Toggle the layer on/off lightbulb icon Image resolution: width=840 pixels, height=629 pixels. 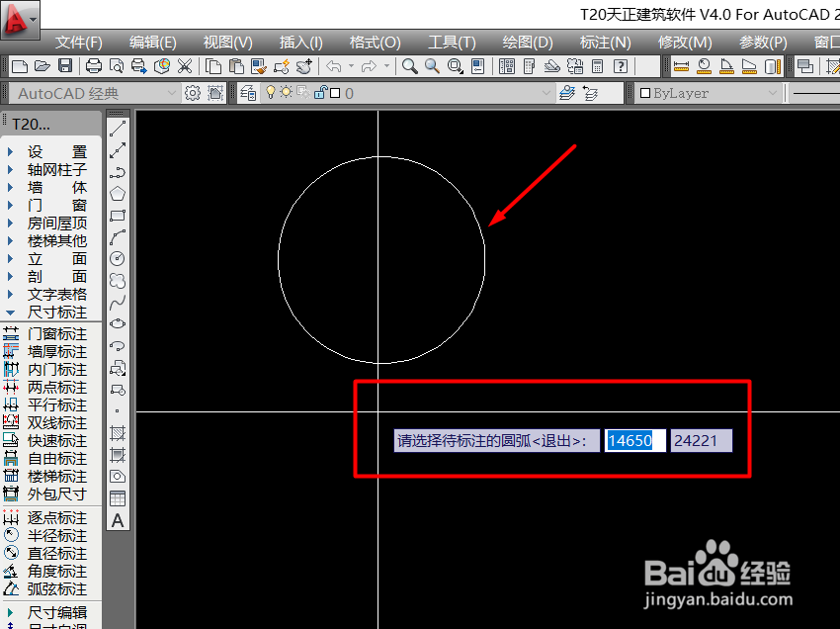click(x=271, y=92)
